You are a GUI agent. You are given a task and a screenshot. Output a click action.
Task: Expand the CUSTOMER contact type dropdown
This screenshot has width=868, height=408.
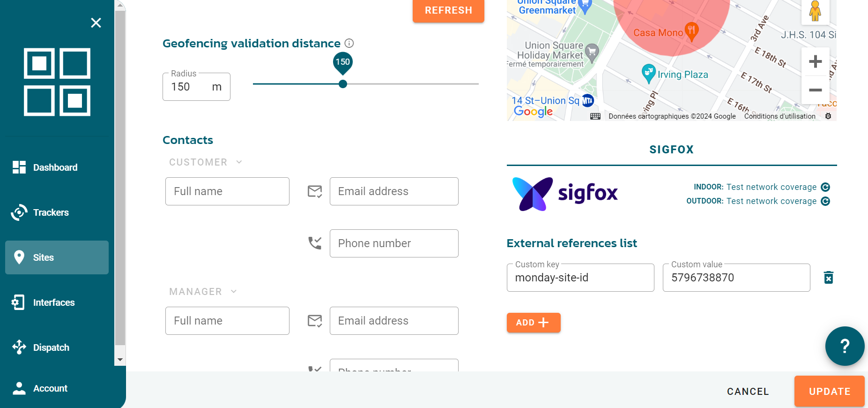tap(206, 162)
